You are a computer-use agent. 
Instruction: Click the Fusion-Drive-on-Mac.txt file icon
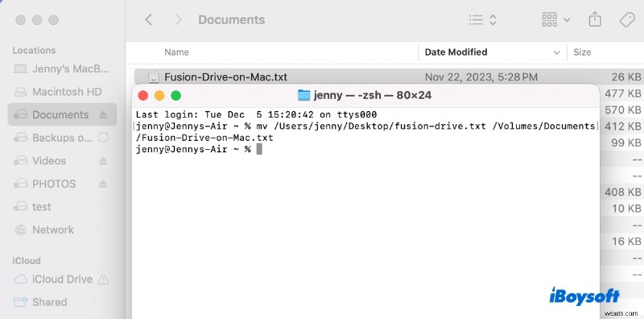[x=154, y=77]
